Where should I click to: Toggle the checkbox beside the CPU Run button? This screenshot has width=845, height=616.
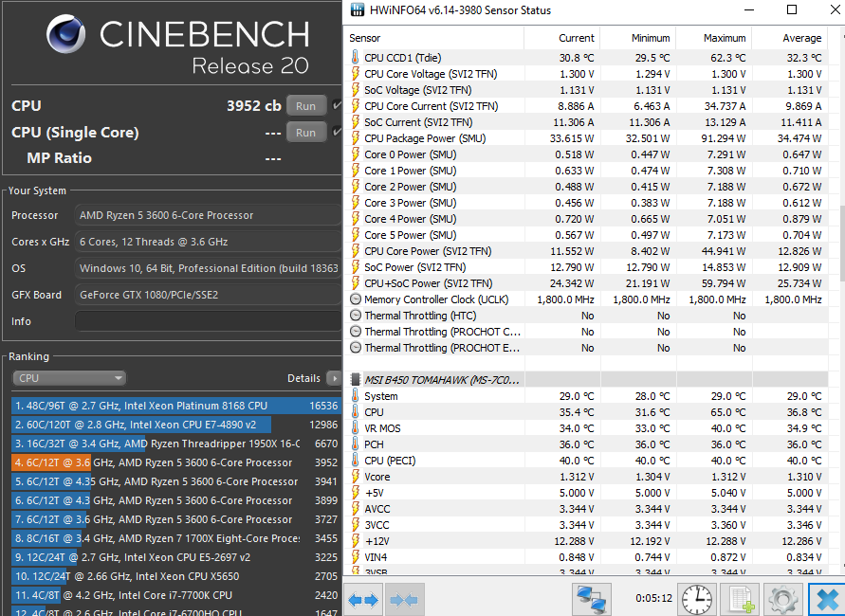coord(337,105)
